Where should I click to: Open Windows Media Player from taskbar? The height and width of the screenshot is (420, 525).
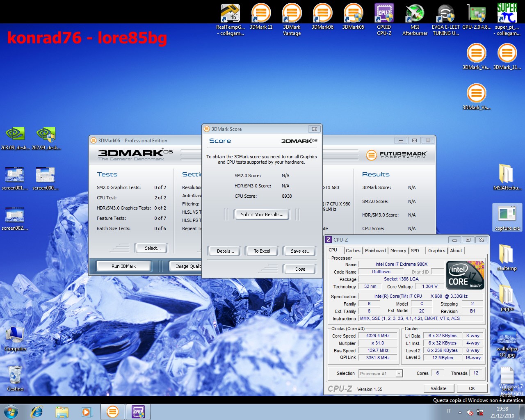point(87,411)
